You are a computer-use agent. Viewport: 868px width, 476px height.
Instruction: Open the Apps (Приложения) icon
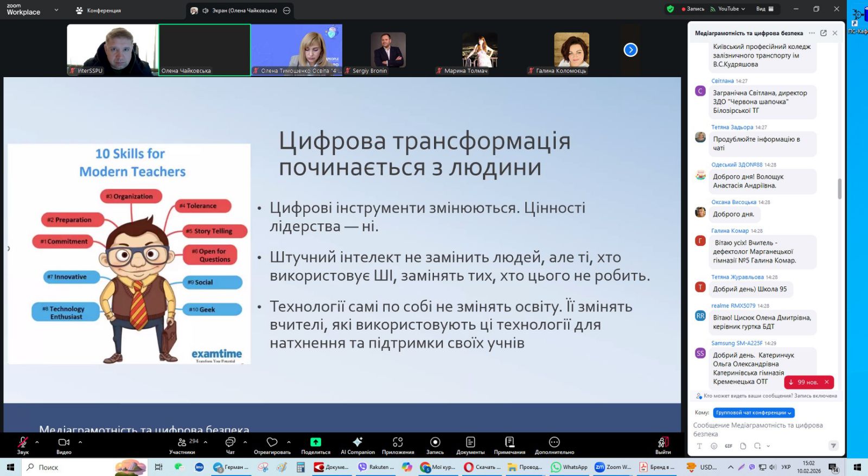click(398, 442)
